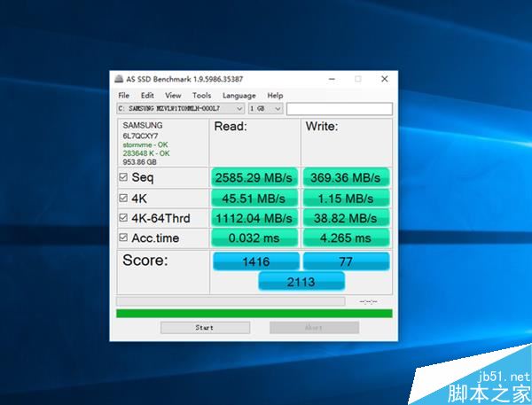Uncheck the Seq test checkbox
The height and width of the screenshot is (405, 532).
point(123,177)
